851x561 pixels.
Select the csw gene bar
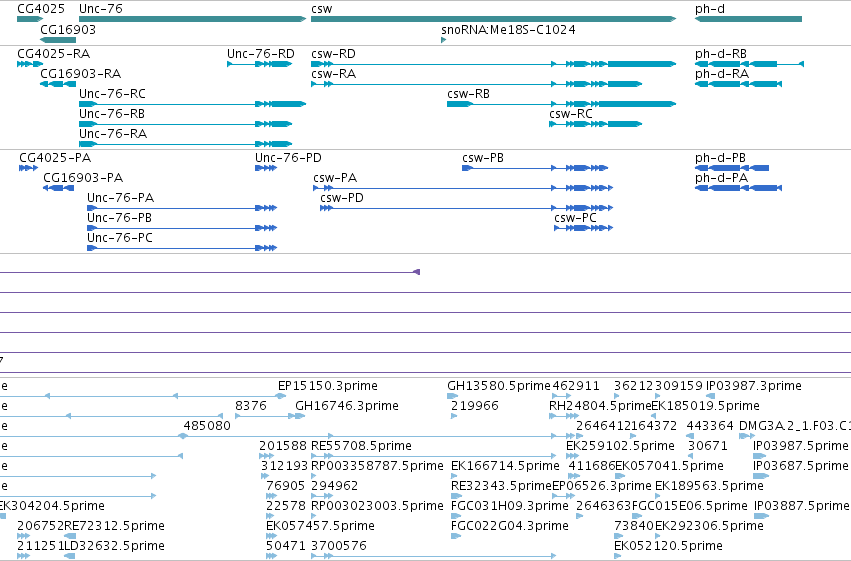pos(493,19)
